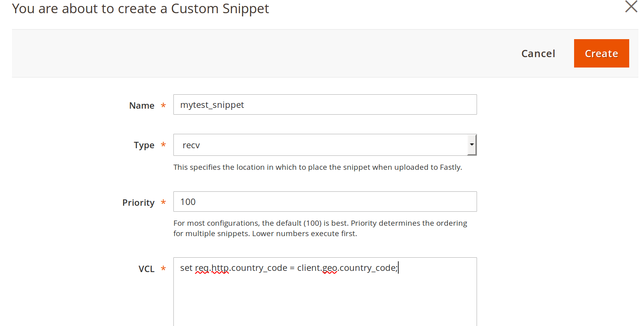Screen dimensions: 644x326
Task: Select the Name field containing mytest_snippet
Action: click(x=324, y=104)
